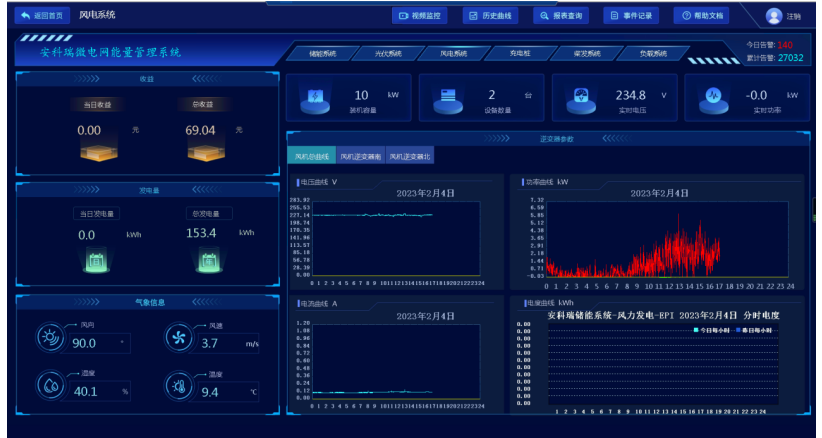
Task: Click the 返回首页 back-to-home button
Action: coord(41,15)
